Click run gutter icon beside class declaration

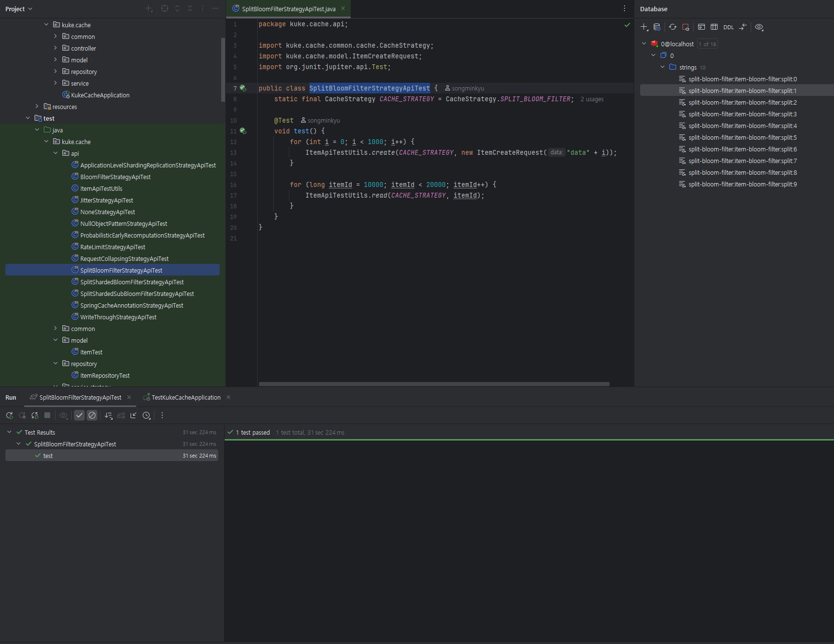(x=243, y=88)
